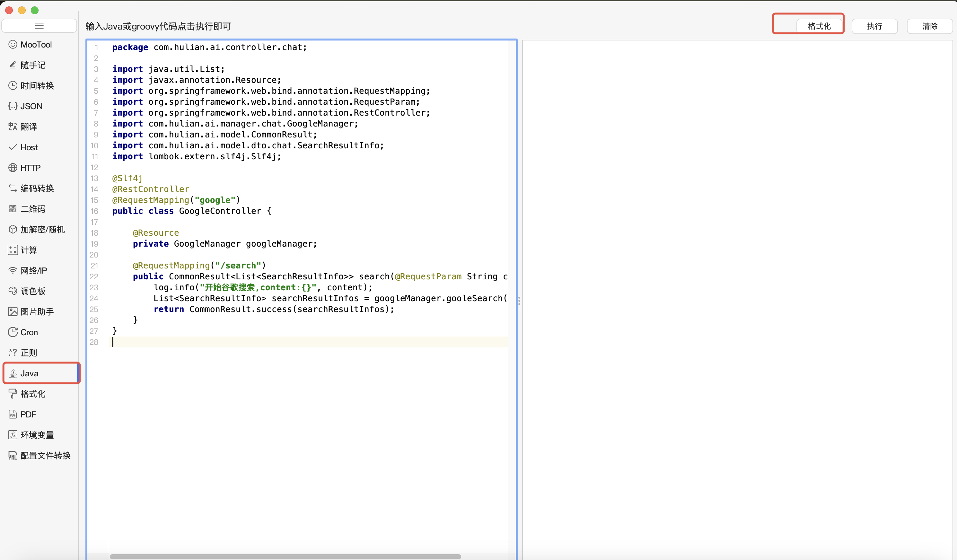Click the 格式化 button above editor

click(819, 26)
